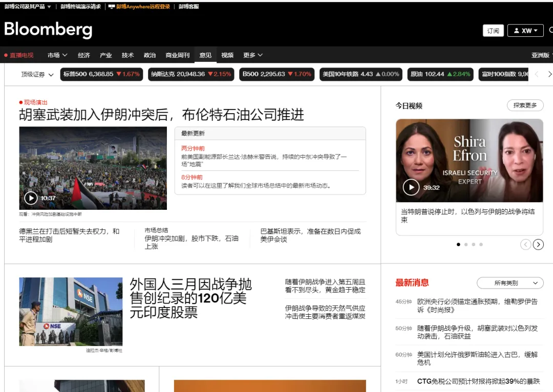Open the 顶级证券 ticker selector

click(x=37, y=74)
